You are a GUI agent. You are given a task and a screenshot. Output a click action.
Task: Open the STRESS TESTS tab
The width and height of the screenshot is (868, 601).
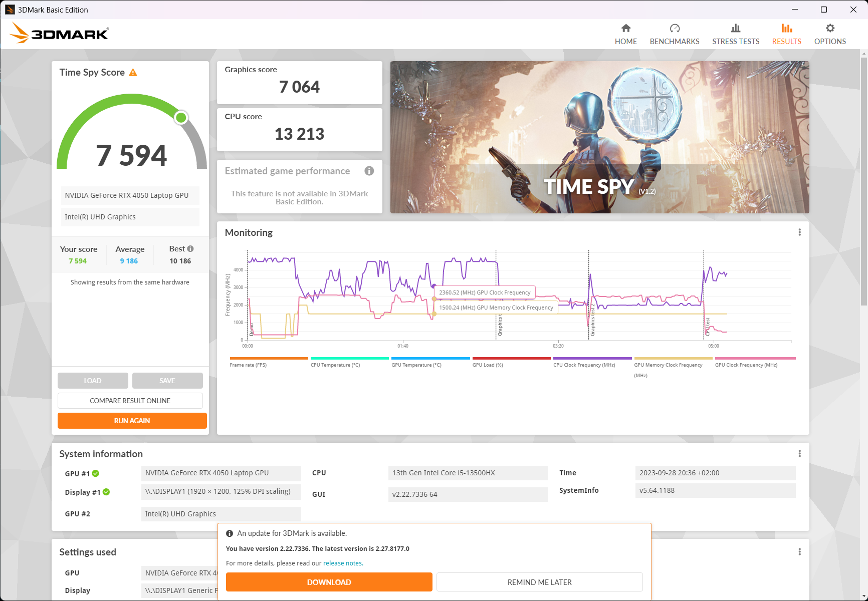pos(736,35)
